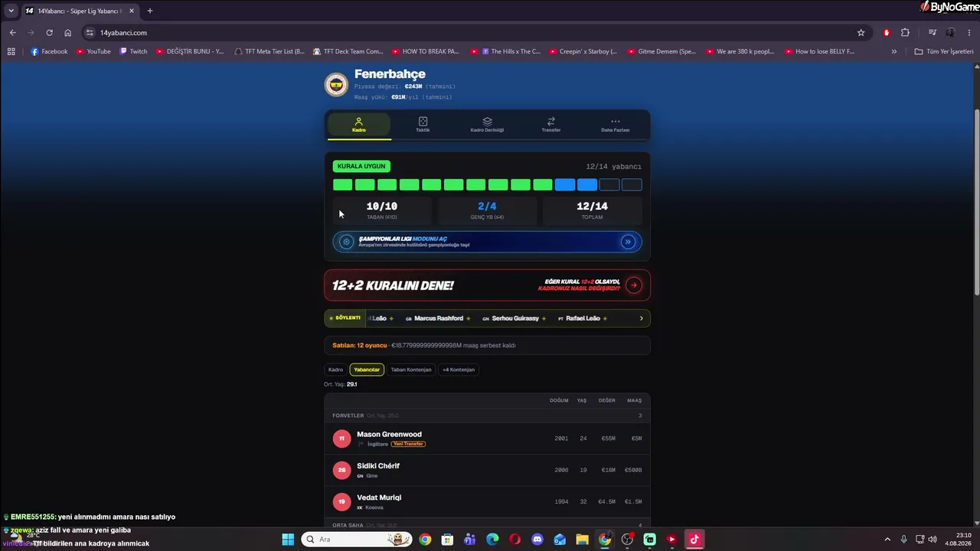This screenshot has width=980, height=551.
Task: Click the first blue young foreign slot
Action: pyautogui.click(x=564, y=184)
